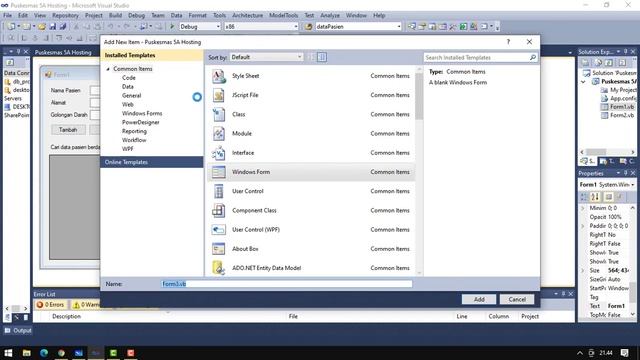Select the Data category in tree
640x360 pixels.
click(x=128, y=87)
